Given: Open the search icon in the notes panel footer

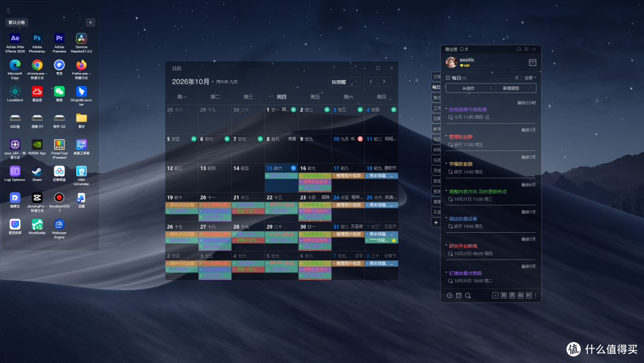Looking at the screenshot, I should (468, 296).
